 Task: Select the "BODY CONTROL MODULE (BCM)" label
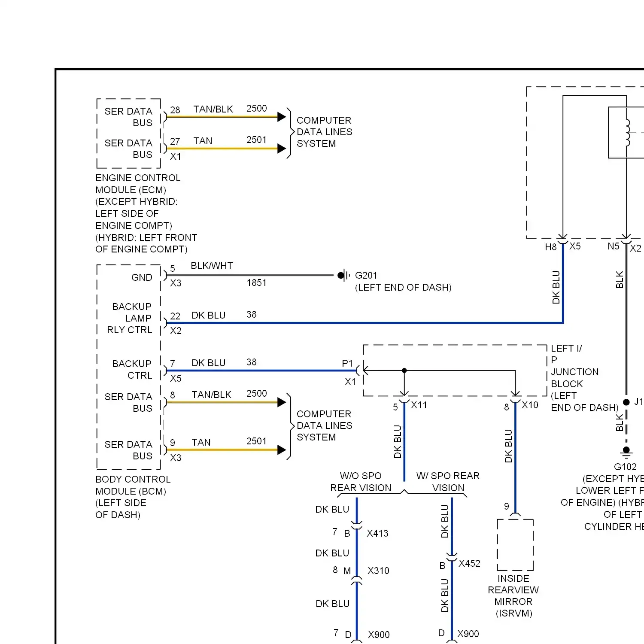tap(133, 485)
